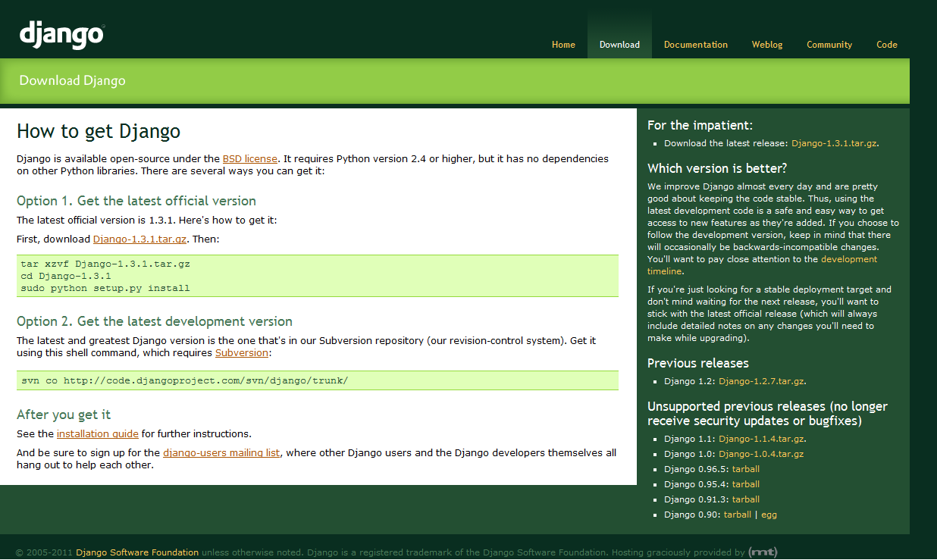937x560 pixels.
Task: Click 'Option 1. Get the latest official version' heading
Action: 136,201
